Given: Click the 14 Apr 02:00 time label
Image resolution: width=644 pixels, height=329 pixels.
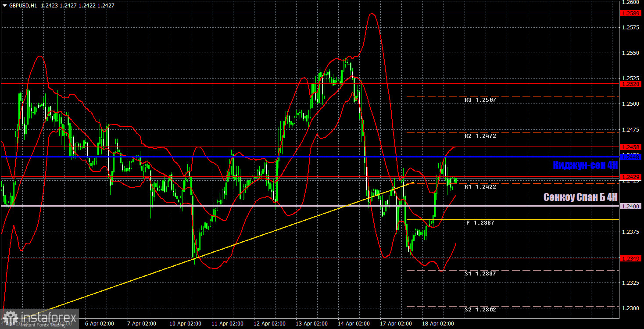Looking at the screenshot, I should [354, 324].
